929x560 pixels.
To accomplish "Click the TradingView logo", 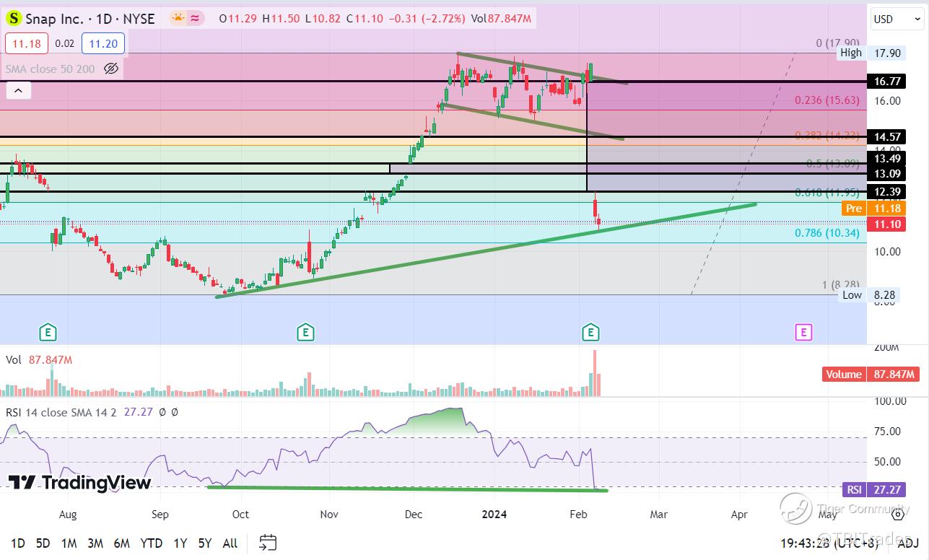I will (79, 483).
